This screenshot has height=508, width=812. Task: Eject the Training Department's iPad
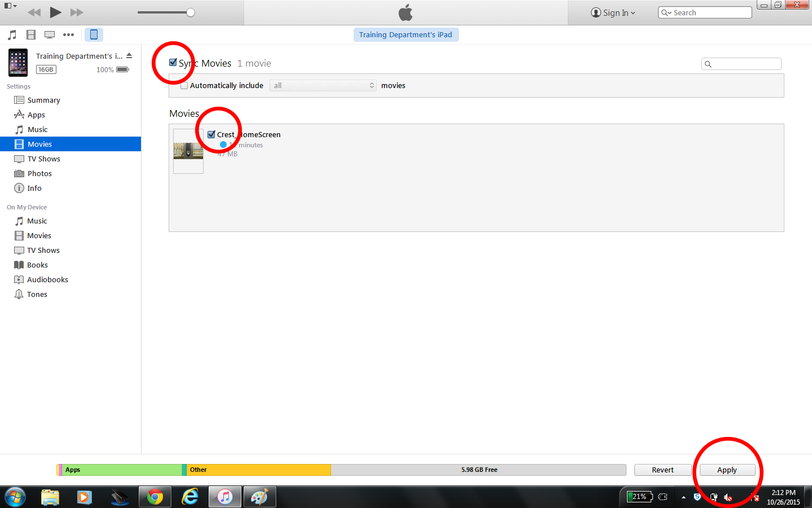[x=129, y=55]
